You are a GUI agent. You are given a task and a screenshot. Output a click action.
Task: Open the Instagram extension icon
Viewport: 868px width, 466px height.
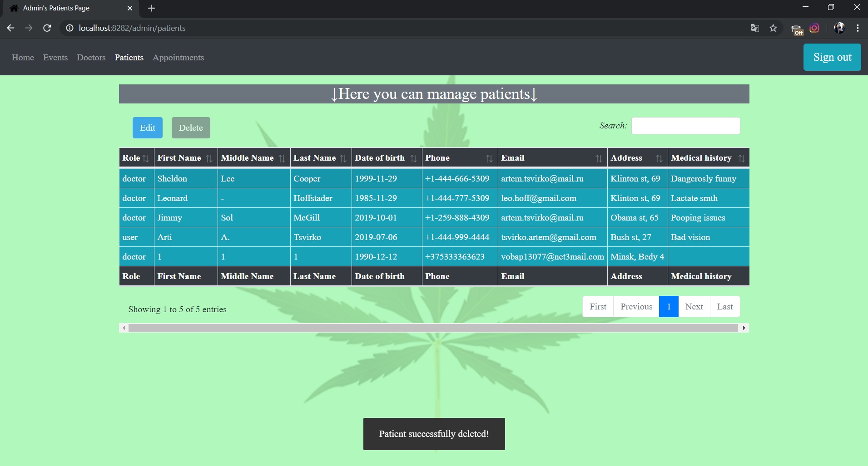pyautogui.click(x=814, y=28)
